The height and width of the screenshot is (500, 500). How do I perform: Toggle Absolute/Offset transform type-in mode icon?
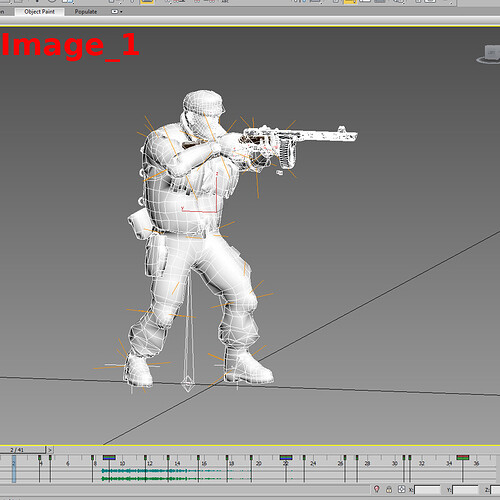click(401, 489)
